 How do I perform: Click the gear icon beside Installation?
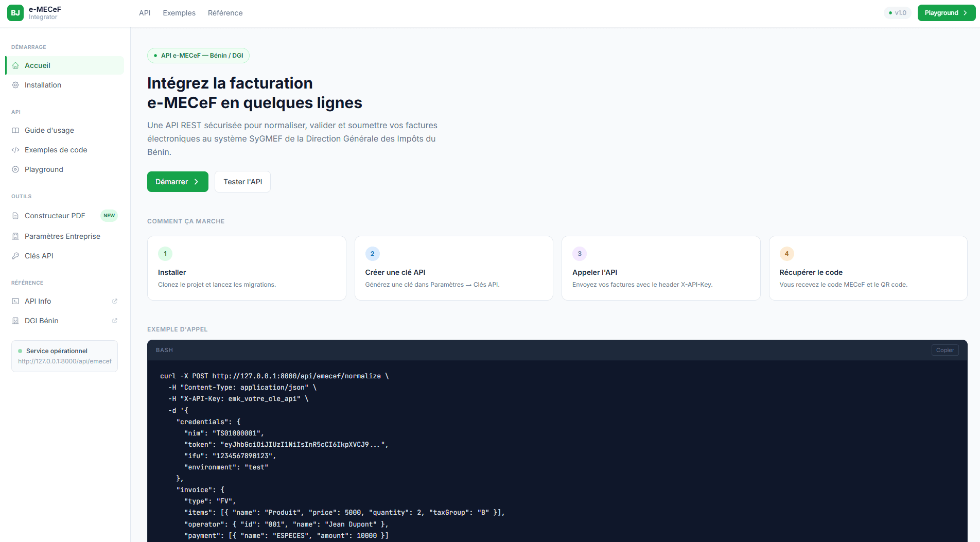point(15,85)
